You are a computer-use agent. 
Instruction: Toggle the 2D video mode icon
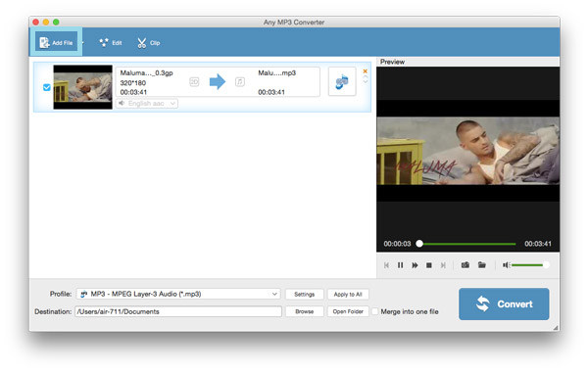coord(194,81)
